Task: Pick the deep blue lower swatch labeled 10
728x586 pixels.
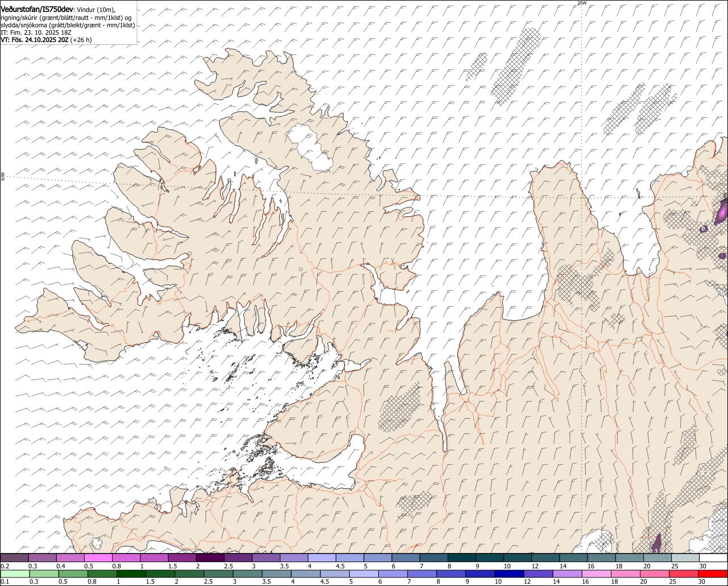Action: pyautogui.click(x=509, y=573)
